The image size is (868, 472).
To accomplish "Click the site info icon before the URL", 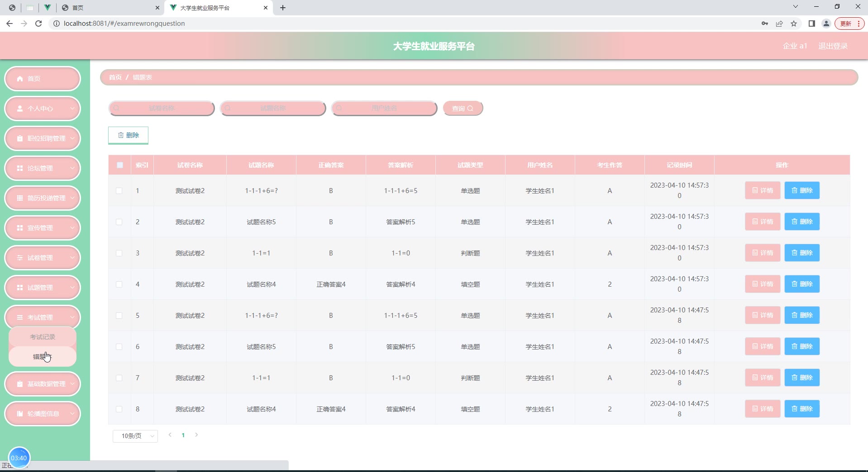I will pyautogui.click(x=57, y=24).
